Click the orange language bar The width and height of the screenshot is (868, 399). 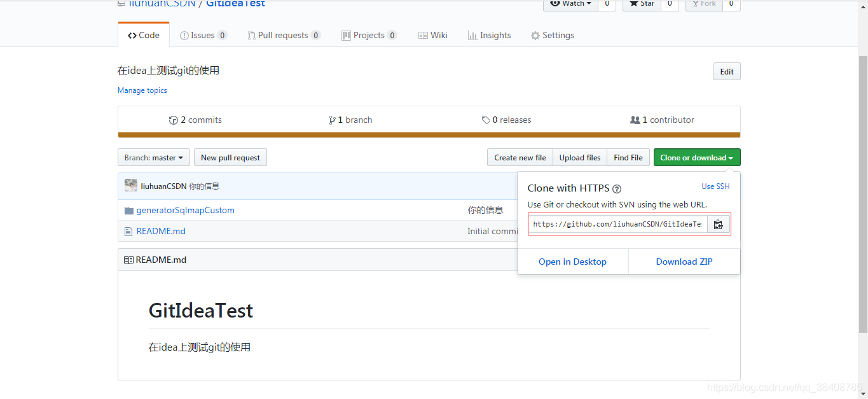(x=429, y=135)
